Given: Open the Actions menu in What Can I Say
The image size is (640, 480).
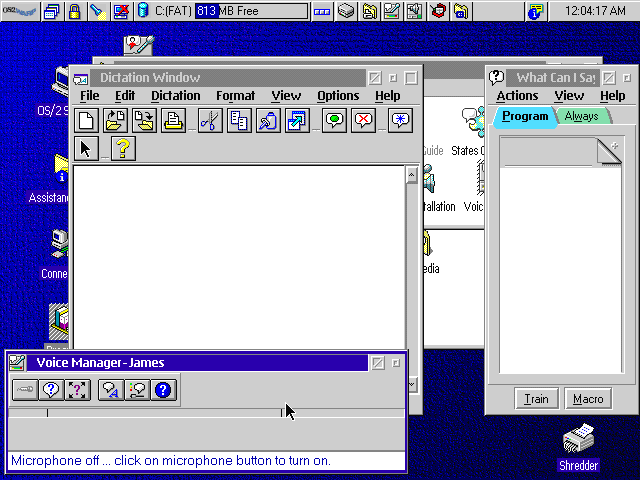Looking at the screenshot, I should pos(517,96).
